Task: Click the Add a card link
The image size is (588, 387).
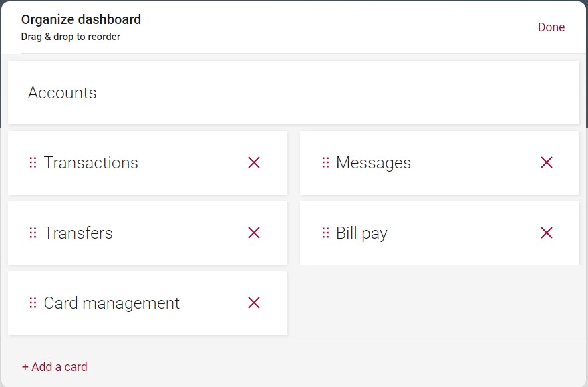Action: point(55,366)
